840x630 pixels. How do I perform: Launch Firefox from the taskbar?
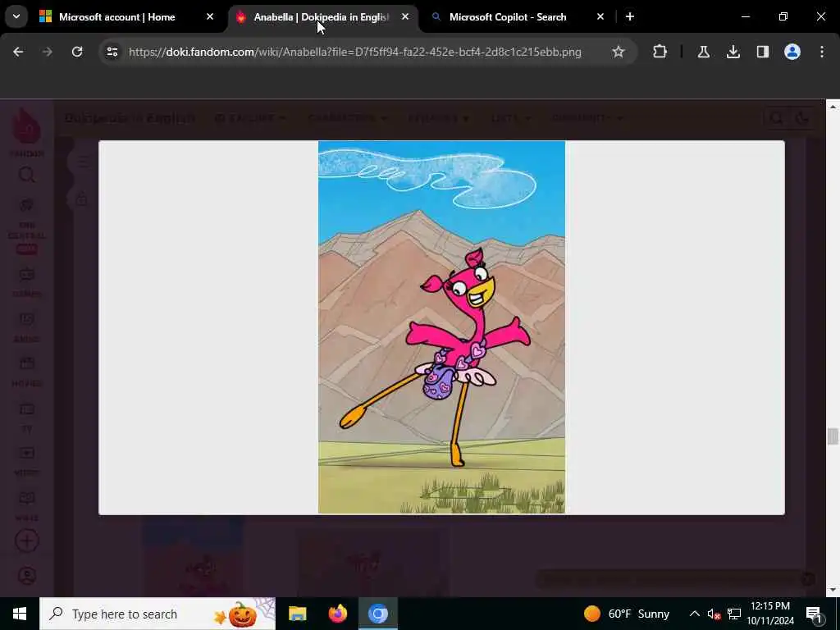[337, 614]
